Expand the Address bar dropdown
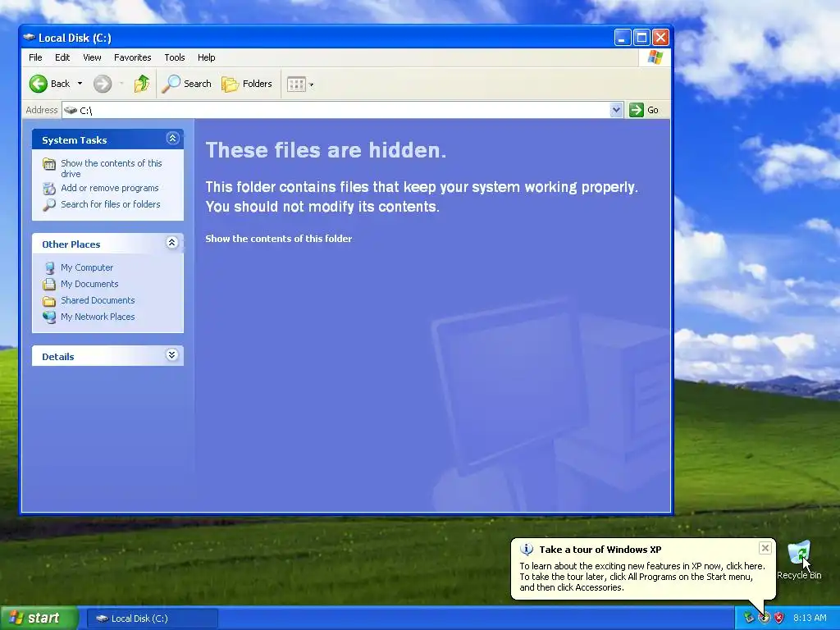Viewport: 840px width, 630px height. (x=616, y=110)
